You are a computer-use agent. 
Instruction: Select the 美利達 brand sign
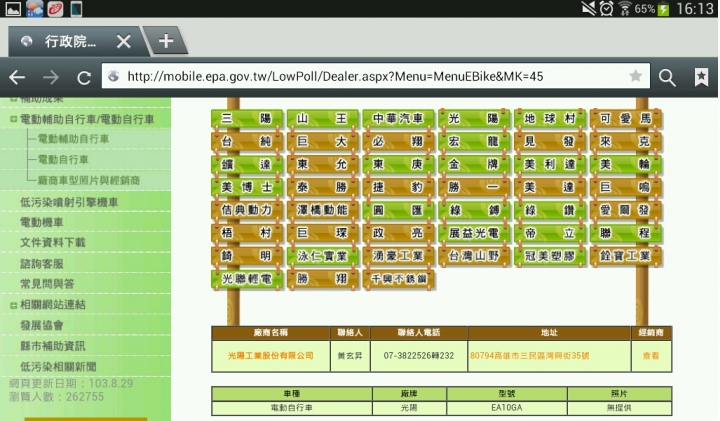pos(550,164)
